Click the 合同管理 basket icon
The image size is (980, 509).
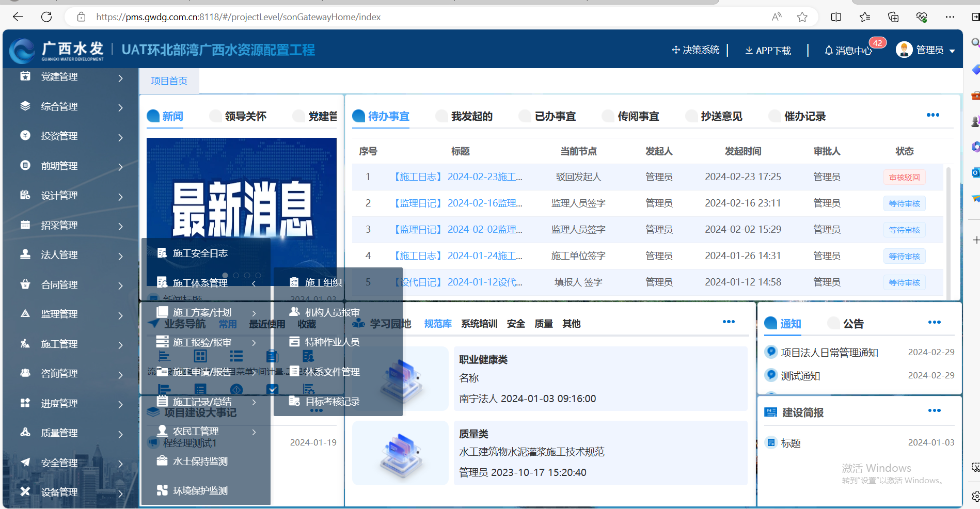pyautogui.click(x=25, y=284)
